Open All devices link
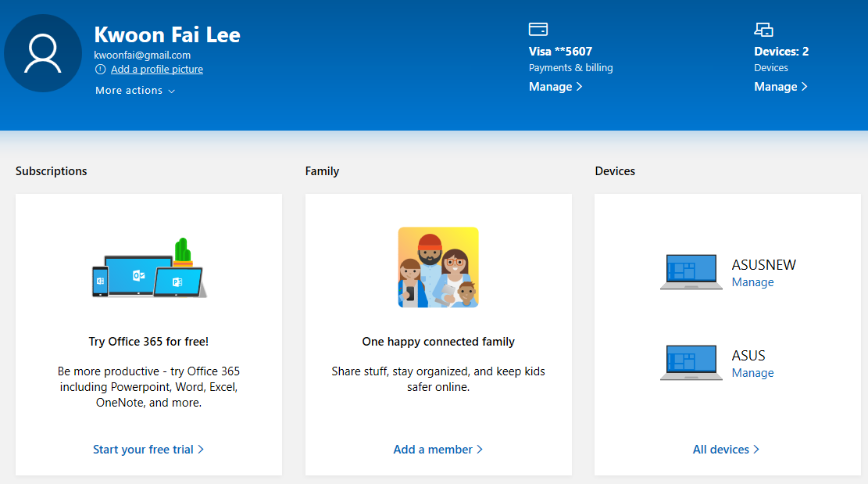868x484 pixels. [726, 450]
